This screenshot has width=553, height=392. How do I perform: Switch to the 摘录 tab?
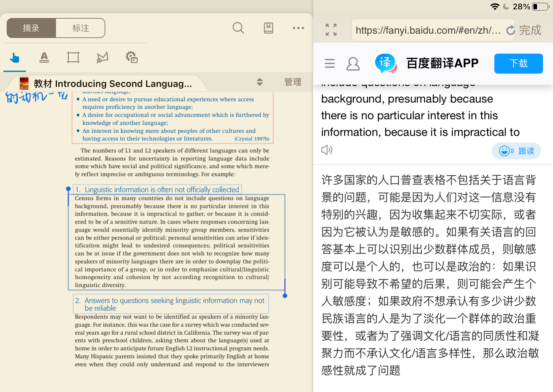tap(31, 28)
